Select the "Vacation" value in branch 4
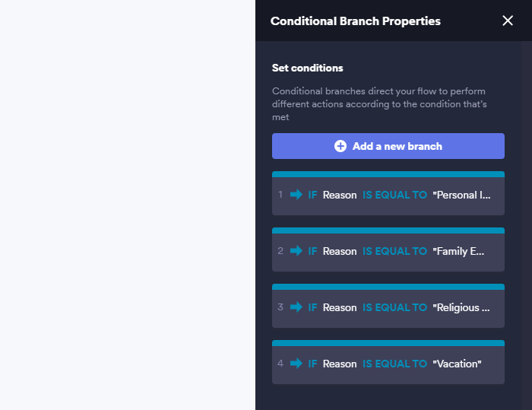This screenshot has width=532, height=410. tap(457, 364)
